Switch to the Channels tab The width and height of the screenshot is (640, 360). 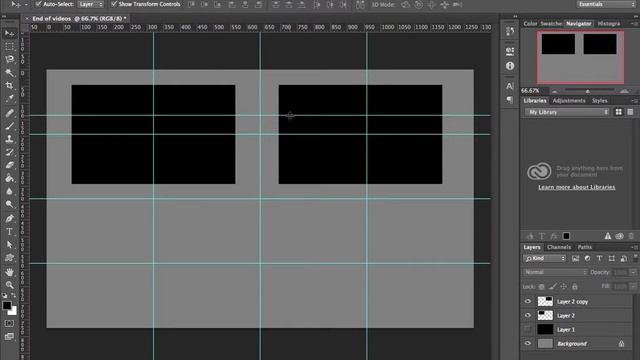click(x=559, y=247)
